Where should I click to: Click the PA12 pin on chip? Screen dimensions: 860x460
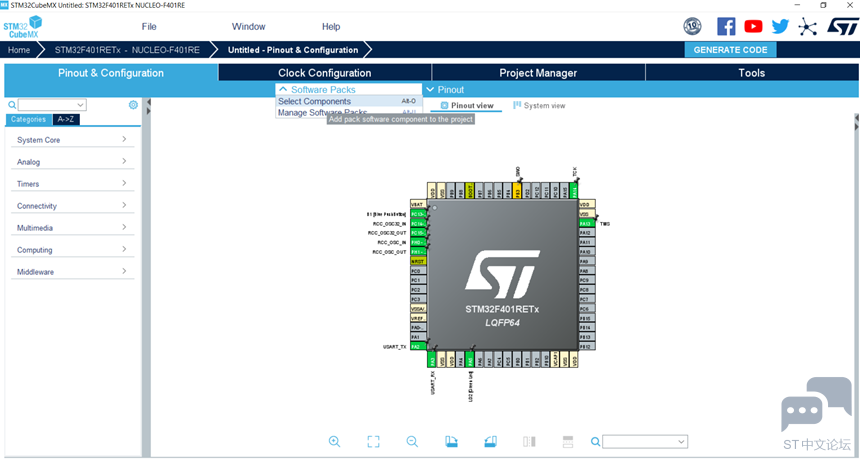point(587,233)
